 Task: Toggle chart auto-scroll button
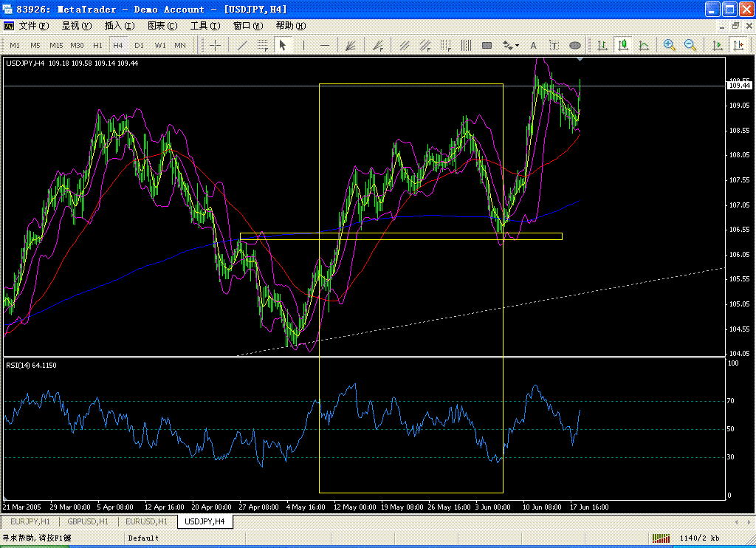(x=717, y=45)
